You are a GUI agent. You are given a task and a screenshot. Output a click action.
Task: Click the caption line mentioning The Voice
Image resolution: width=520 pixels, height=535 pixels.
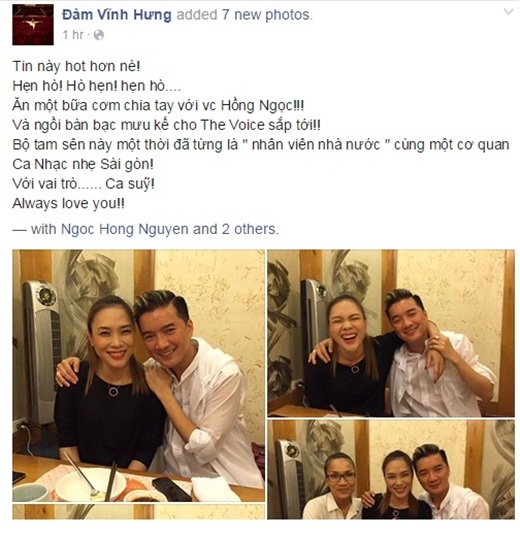coord(167,125)
